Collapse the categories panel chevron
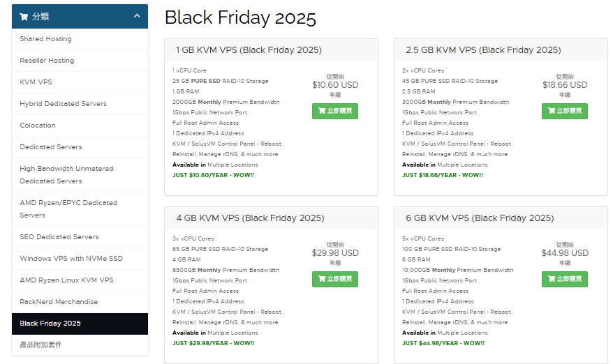This screenshot has width=613, height=364. [x=136, y=16]
